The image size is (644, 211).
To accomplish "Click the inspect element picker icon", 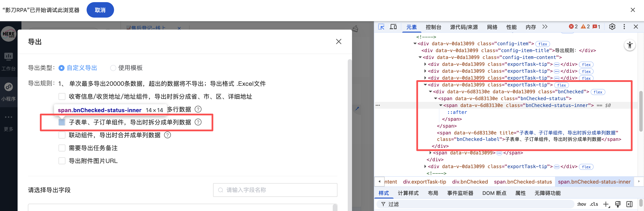I will click(x=381, y=27).
